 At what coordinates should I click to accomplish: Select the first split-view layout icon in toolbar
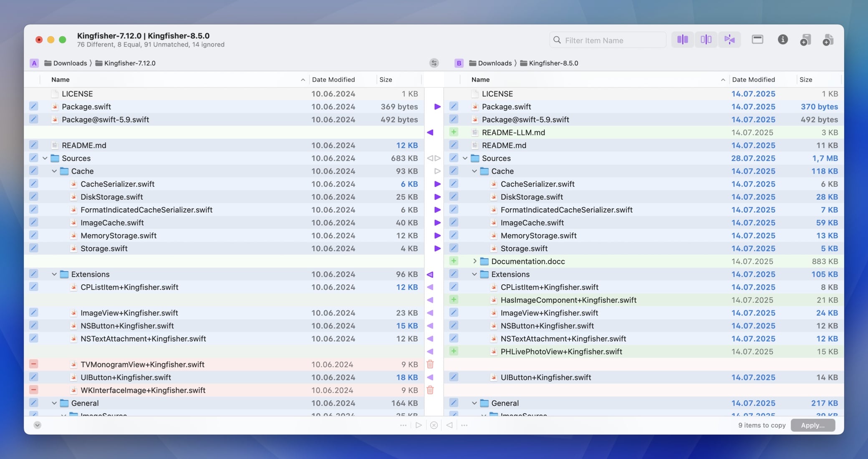tap(683, 39)
